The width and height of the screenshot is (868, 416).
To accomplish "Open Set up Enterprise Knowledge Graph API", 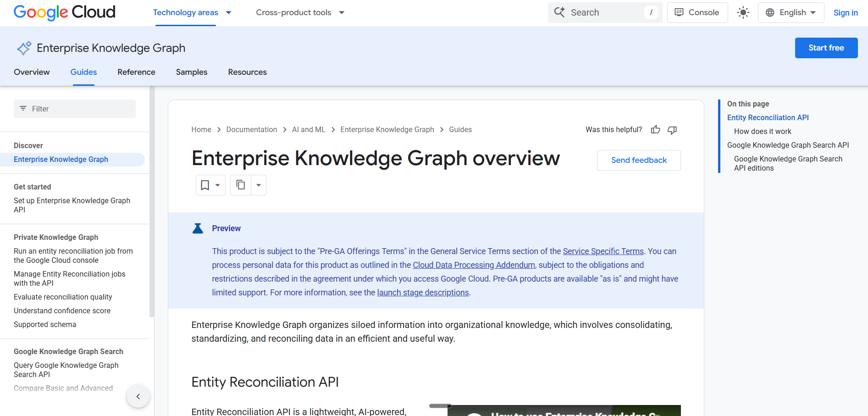I will click(x=72, y=205).
